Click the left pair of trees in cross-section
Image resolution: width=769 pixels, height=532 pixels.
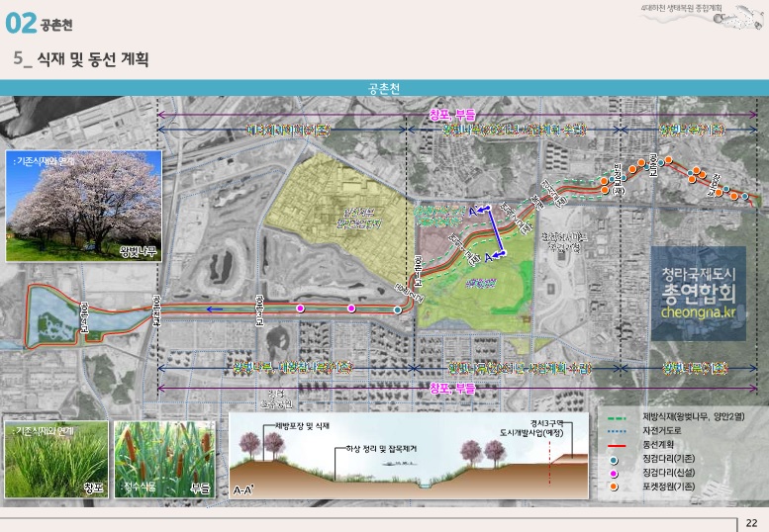(261, 445)
